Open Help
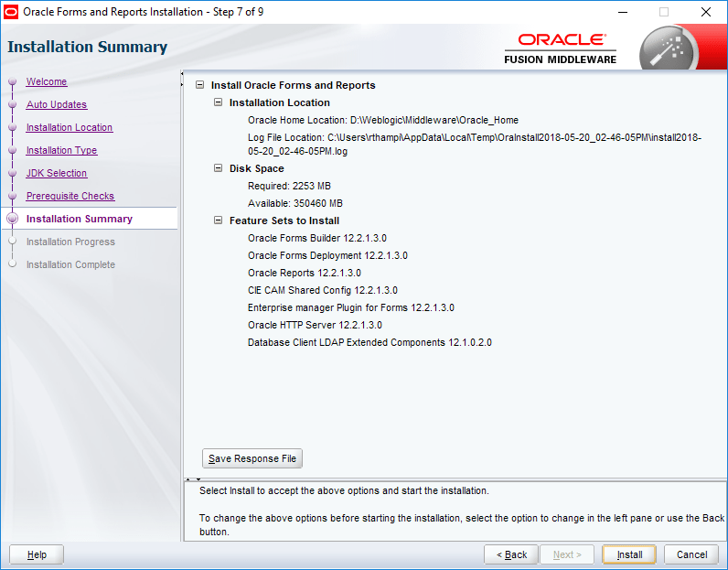The image size is (728, 570). (x=37, y=554)
